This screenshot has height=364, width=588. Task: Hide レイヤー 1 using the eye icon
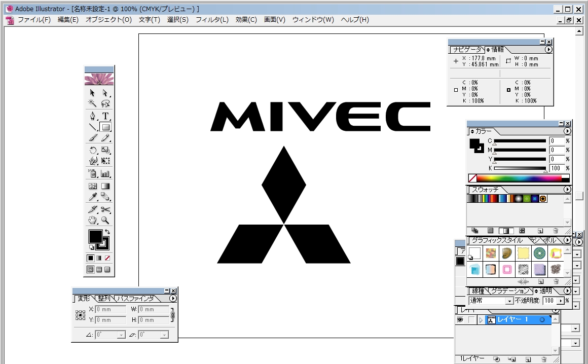pyautogui.click(x=460, y=320)
